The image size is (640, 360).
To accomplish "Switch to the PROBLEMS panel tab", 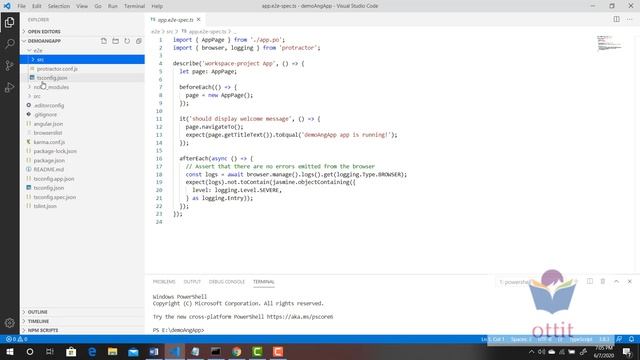I will point(164,282).
